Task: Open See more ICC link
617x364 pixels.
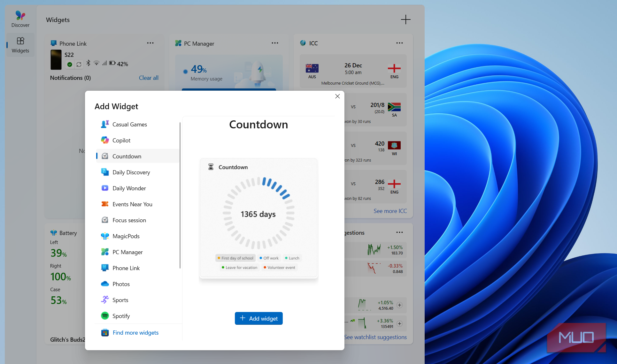Action: coord(390,211)
